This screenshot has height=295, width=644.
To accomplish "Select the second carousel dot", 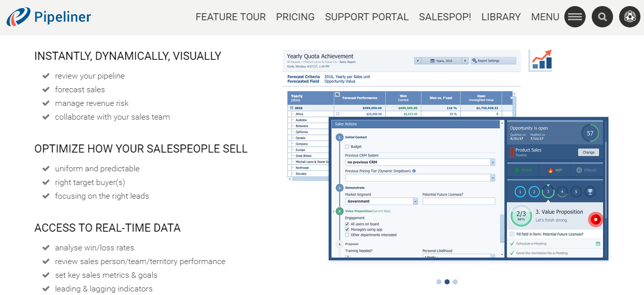I will click(447, 282).
